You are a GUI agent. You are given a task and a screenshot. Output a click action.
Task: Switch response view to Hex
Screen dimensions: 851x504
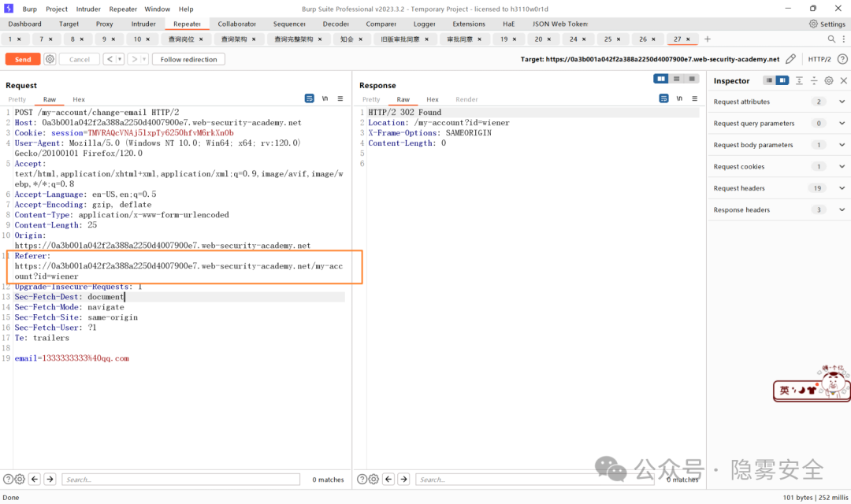pos(432,99)
